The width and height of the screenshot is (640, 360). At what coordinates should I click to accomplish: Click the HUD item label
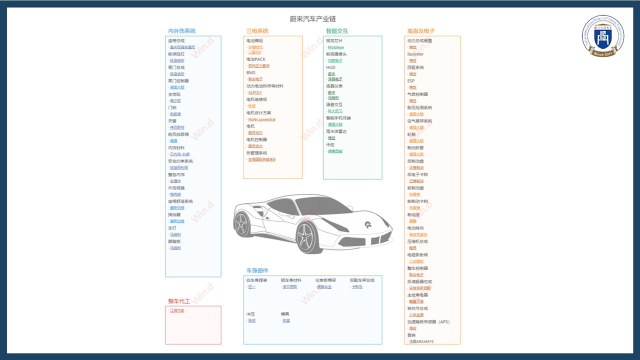point(331,67)
